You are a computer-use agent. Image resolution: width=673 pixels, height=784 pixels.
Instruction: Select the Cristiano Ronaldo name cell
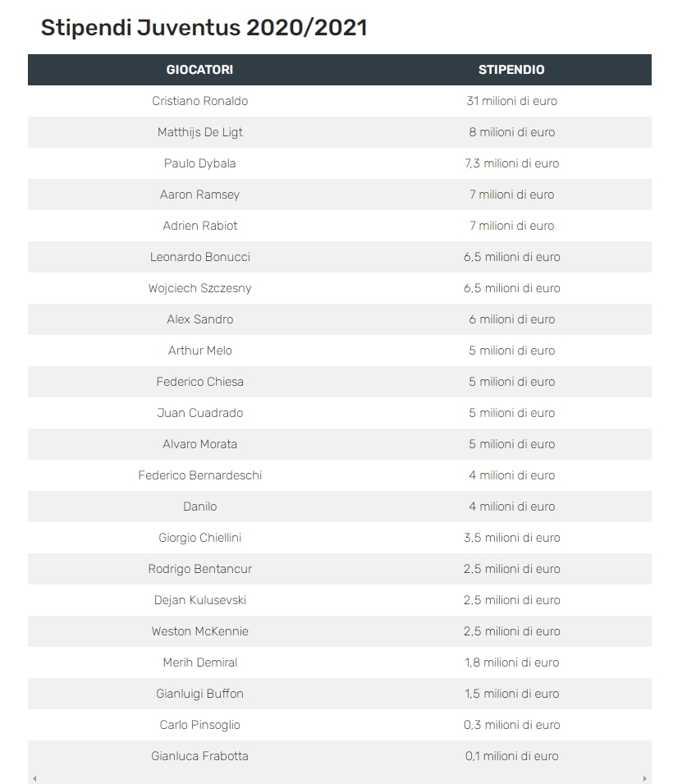pyautogui.click(x=199, y=101)
